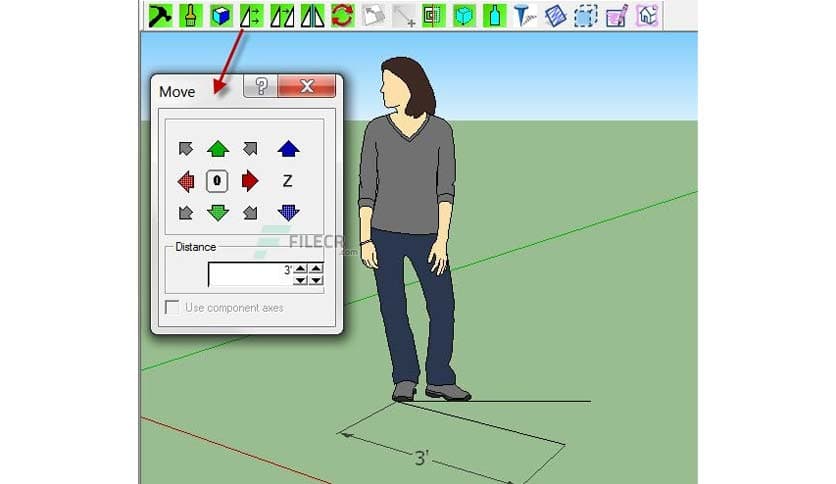Screen dimensions: 836x484
Task: Move along green axis with up arrow
Action: [218, 149]
